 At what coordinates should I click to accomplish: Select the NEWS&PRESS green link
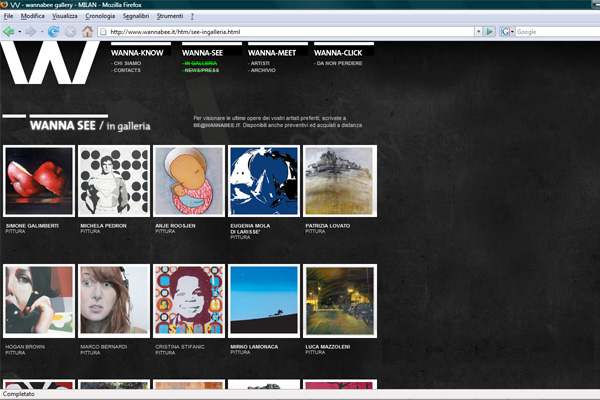[201, 70]
